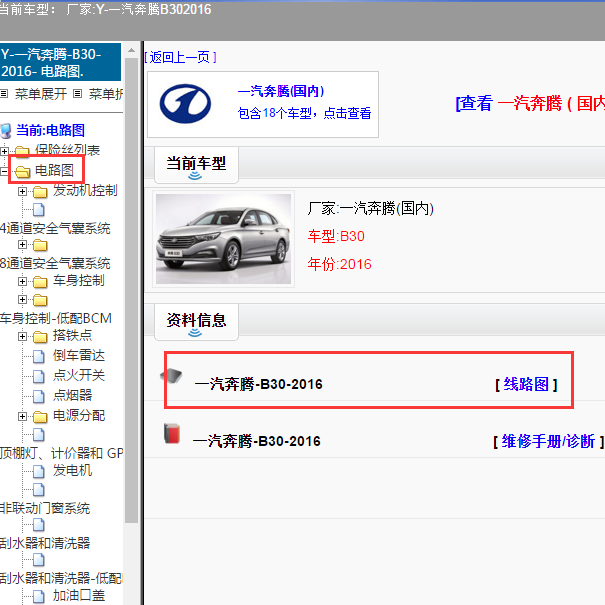This screenshot has height=605, width=605.
Task: Click 包含18个车型，点击查看 link
Action: coord(304,113)
